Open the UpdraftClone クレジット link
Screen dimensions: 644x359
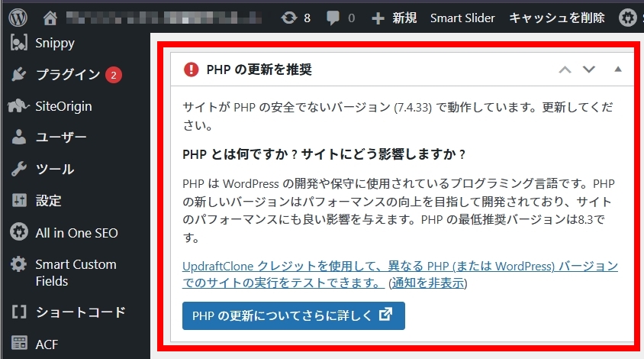400,274
